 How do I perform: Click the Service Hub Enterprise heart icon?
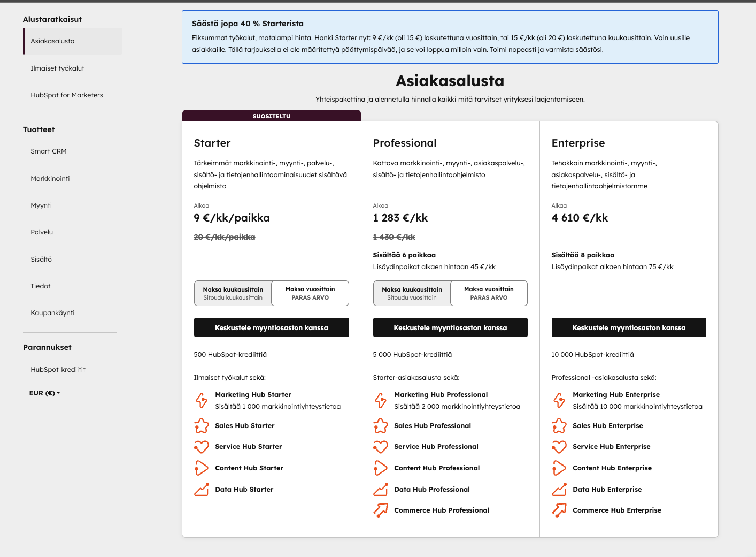(x=559, y=447)
